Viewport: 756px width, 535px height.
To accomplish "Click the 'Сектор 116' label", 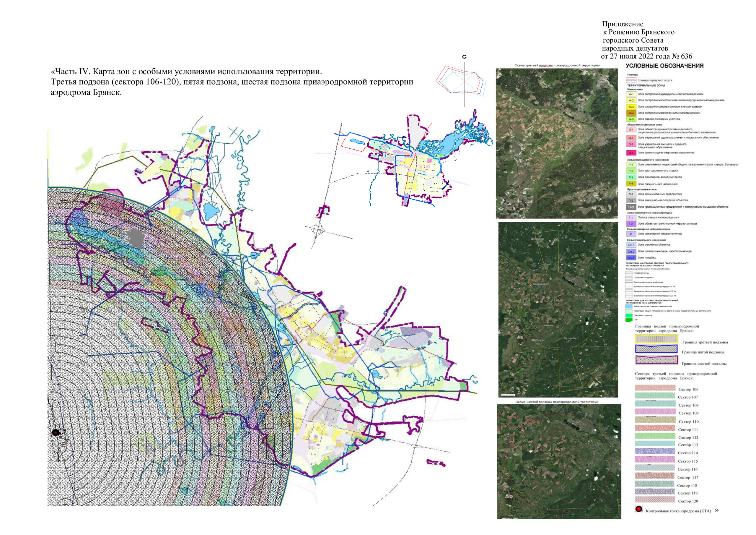I will coord(687,469).
